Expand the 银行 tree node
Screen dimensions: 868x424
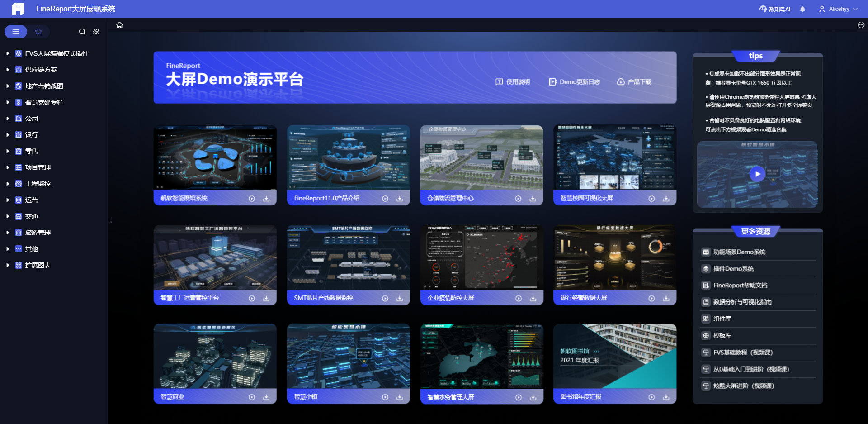coord(8,135)
